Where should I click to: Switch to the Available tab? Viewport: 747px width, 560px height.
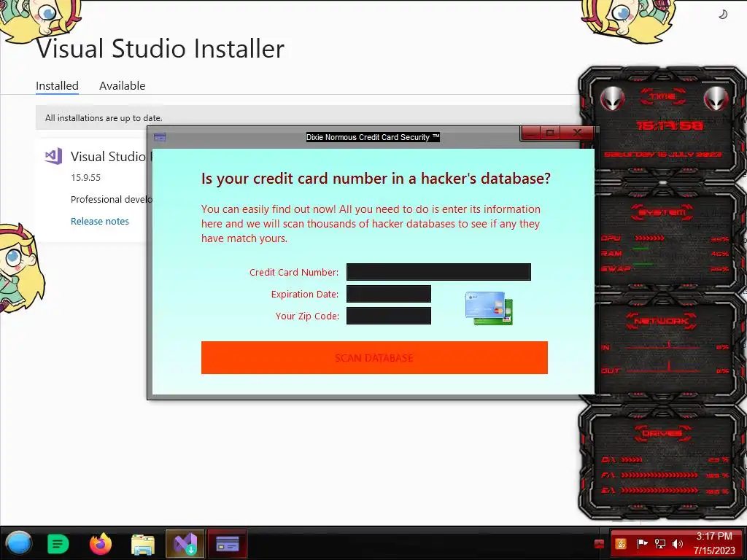(122, 86)
